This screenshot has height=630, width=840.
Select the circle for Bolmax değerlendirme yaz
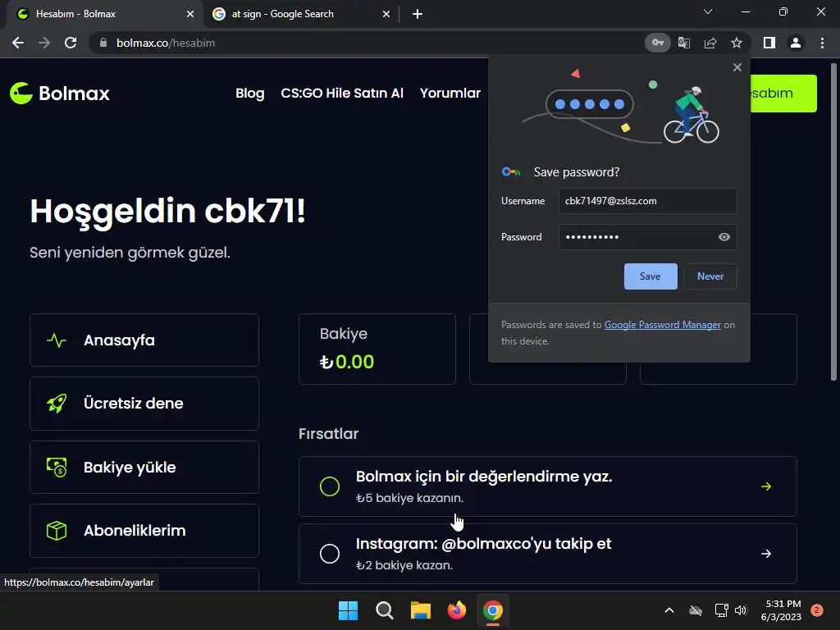[x=330, y=486]
